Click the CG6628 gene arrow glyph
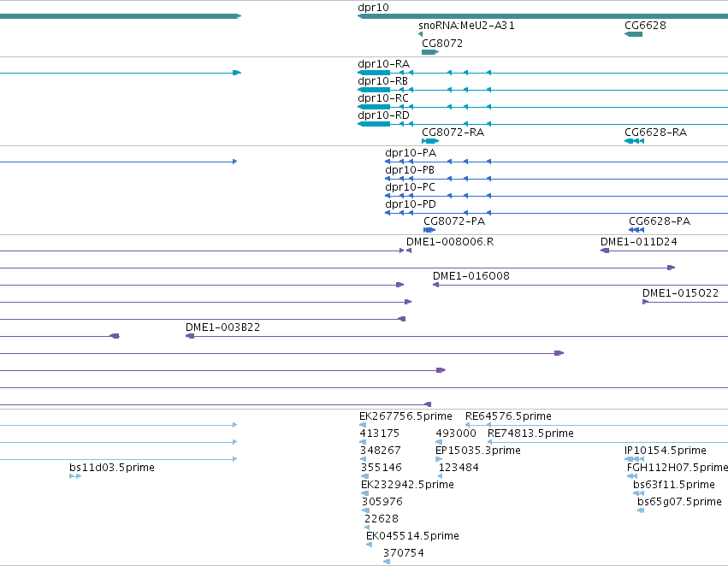The width and height of the screenshot is (728, 566). click(x=633, y=34)
